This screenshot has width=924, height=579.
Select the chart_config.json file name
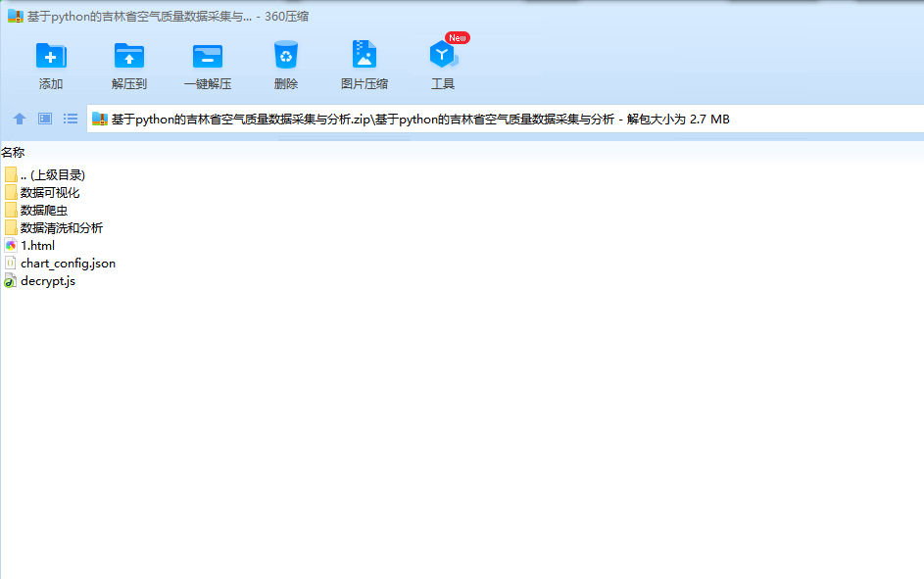(x=69, y=264)
